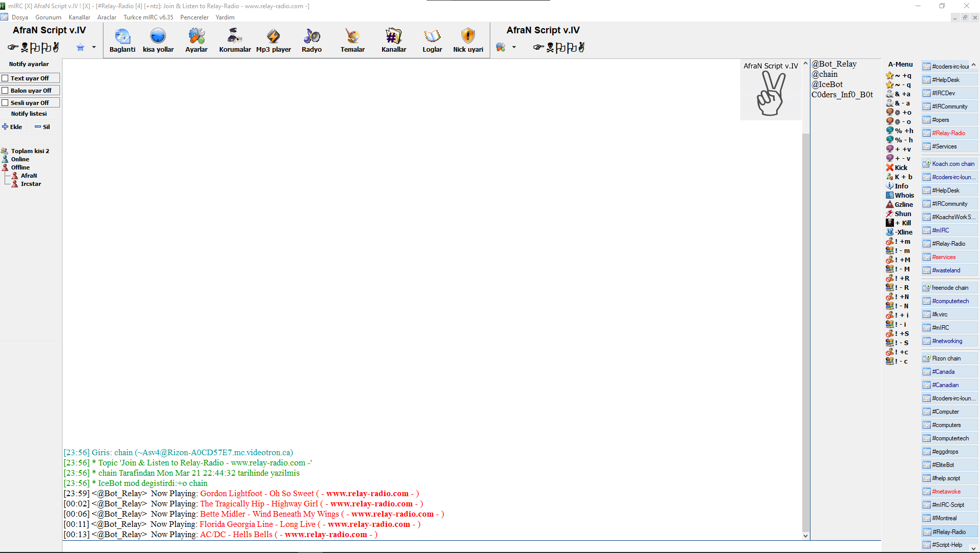Check the Sesli uyar checkbox
The image size is (980, 553).
point(5,103)
